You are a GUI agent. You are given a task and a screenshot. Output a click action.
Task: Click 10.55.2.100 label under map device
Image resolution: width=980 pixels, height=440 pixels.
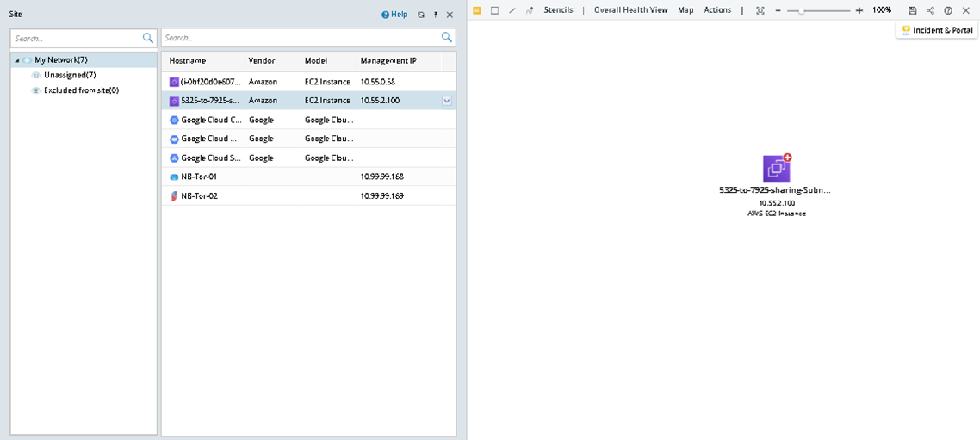coord(777,203)
